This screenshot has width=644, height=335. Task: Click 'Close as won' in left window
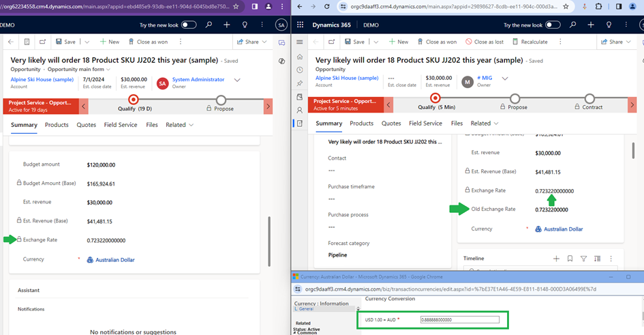[x=149, y=42]
